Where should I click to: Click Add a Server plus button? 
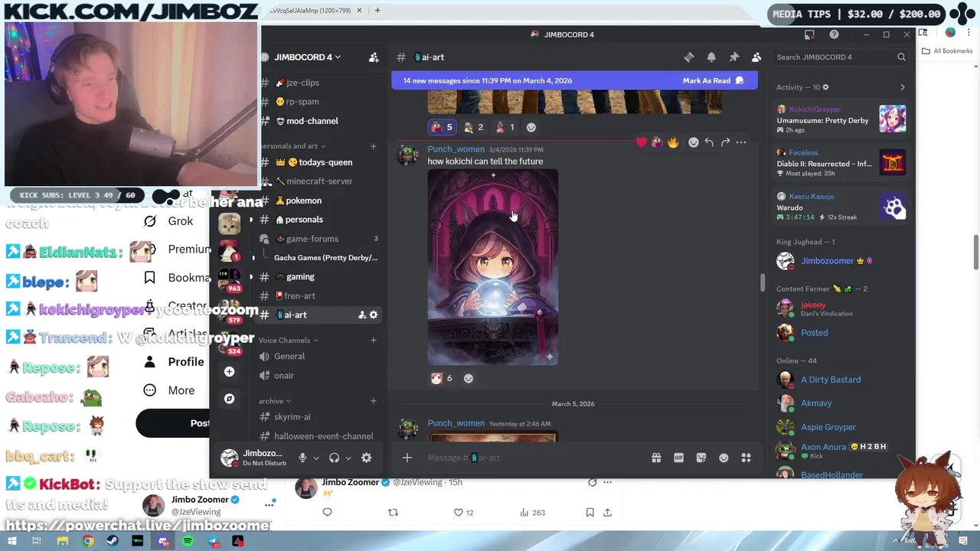click(x=229, y=372)
